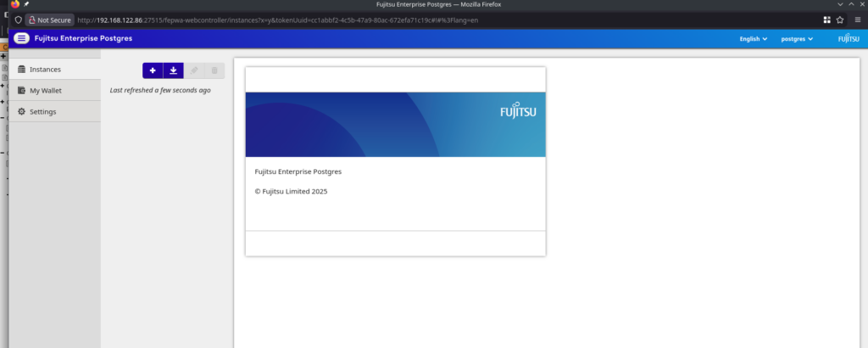Viewport: 868px width, 348px height.
Task: Click the tracking protection shield icon
Action: pyautogui.click(x=19, y=20)
